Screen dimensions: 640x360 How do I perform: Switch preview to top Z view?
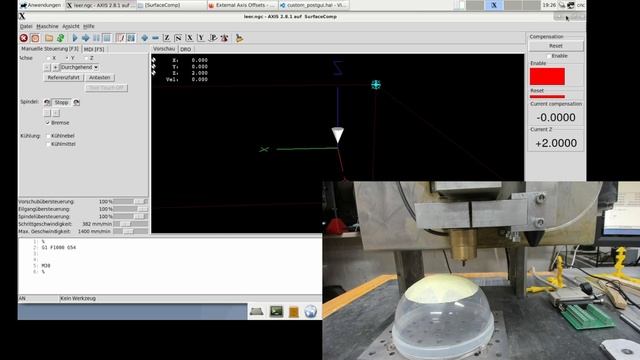pyautogui.click(x=167, y=38)
